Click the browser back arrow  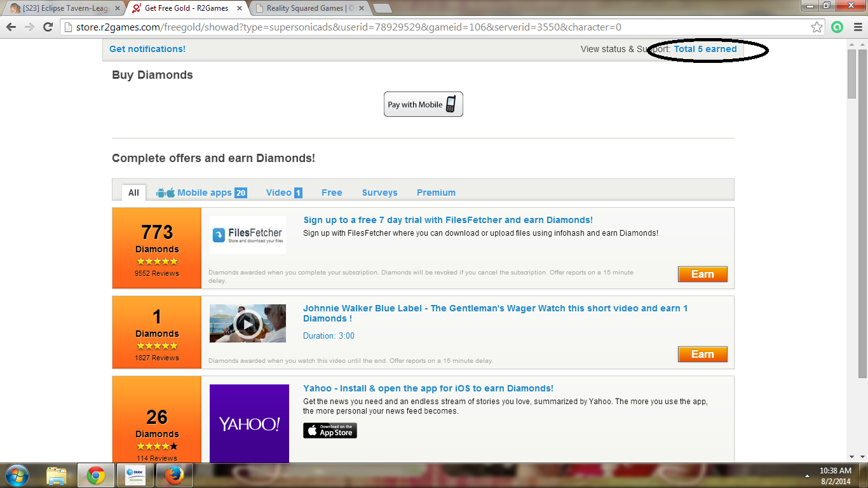point(11,27)
